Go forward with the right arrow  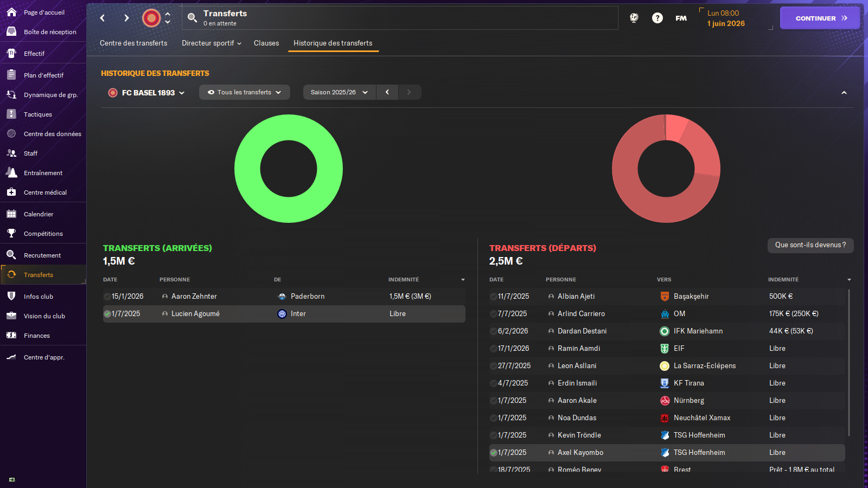coord(126,18)
